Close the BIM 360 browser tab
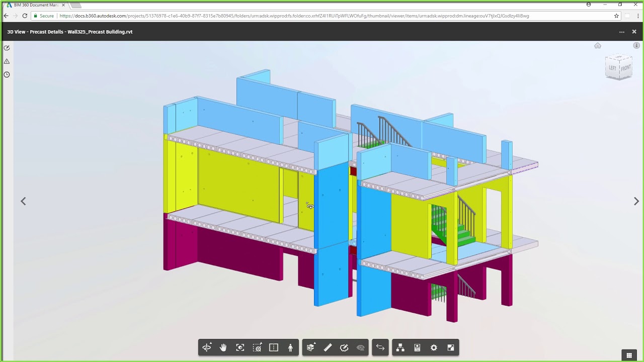 pyautogui.click(x=63, y=5)
